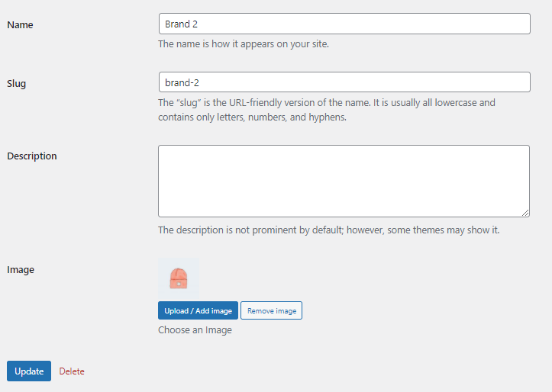
Task: Click the red Delete link
Action: (x=72, y=371)
